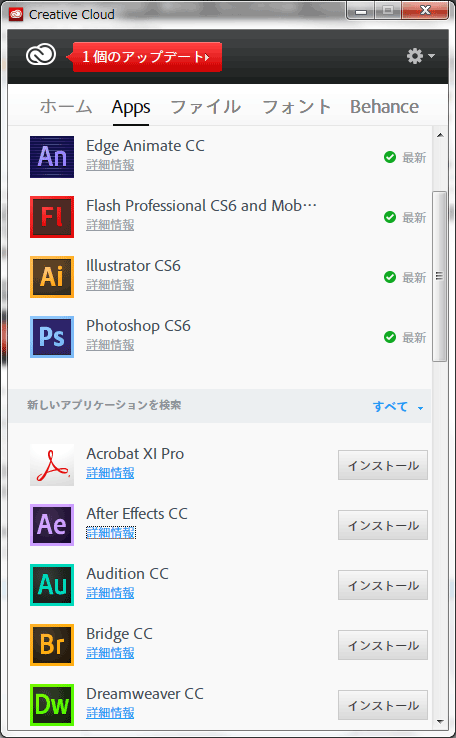
Task: Open the Behance tab
Action: [x=384, y=107]
